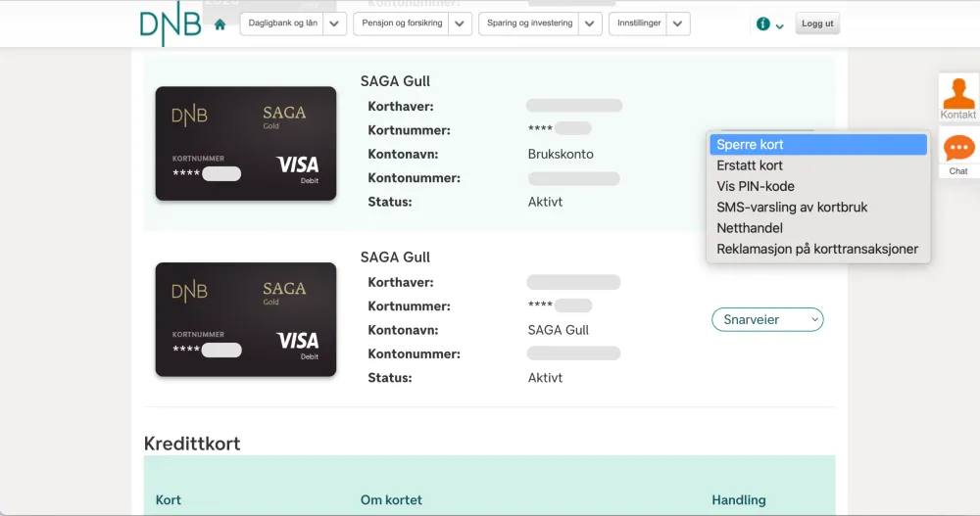The image size is (980, 516).
Task: Open Reklamasjon på korttransaksjoner
Action: pos(817,249)
